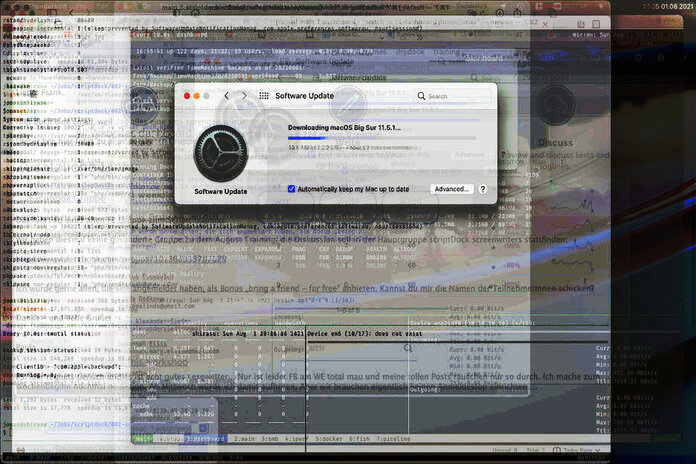Open help with the question mark button

(482, 189)
